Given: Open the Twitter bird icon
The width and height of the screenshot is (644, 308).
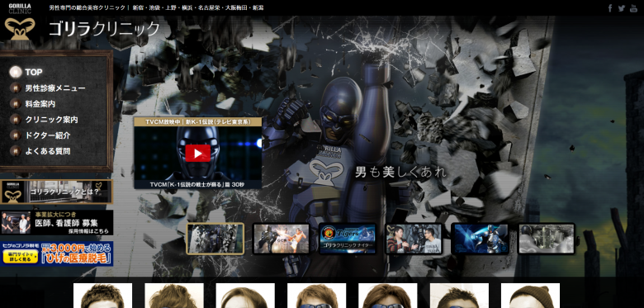Looking at the screenshot, I should coord(622,8).
